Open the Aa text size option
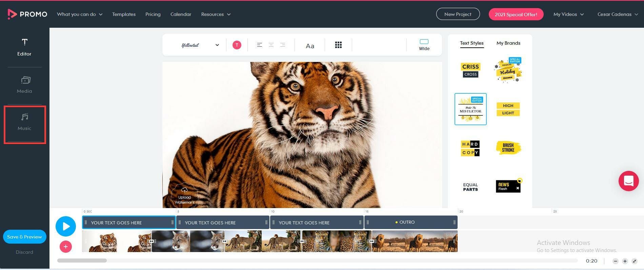The width and height of the screenshot is (644, 270). (310, 46)
